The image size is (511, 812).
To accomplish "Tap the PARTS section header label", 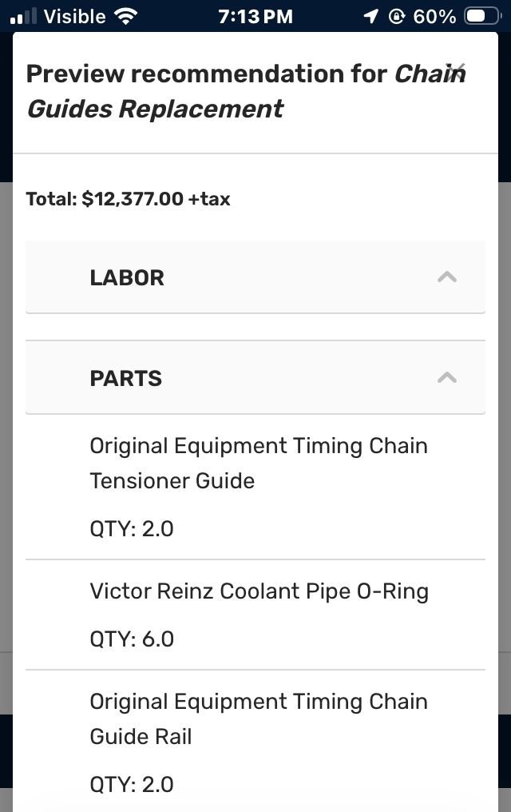I will [x=125, y=378].
